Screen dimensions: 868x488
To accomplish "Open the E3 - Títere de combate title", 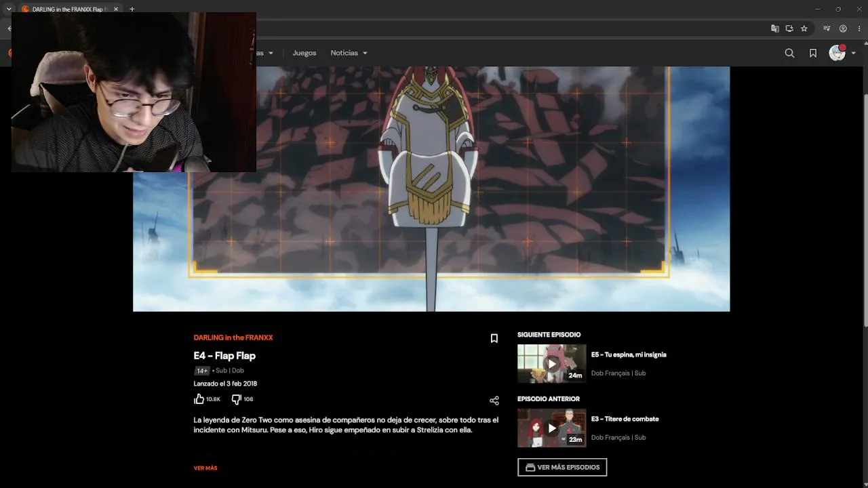I will click(x=625, y=419).
